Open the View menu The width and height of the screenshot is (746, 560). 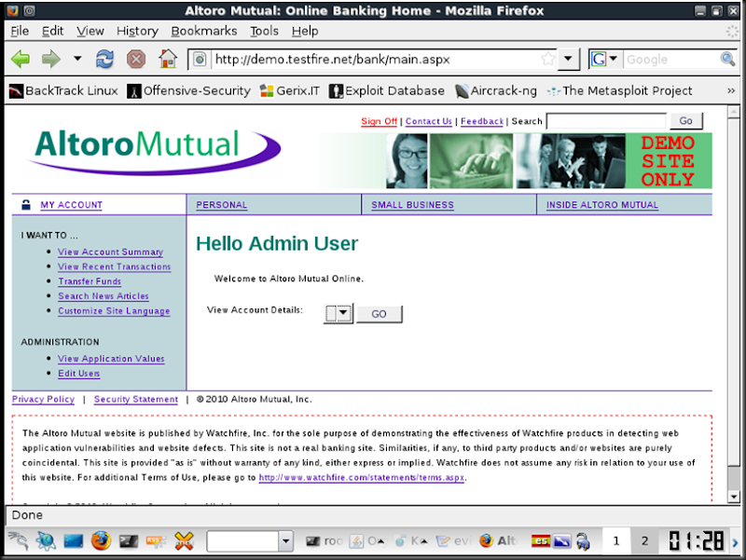click(x=90, y=31)
